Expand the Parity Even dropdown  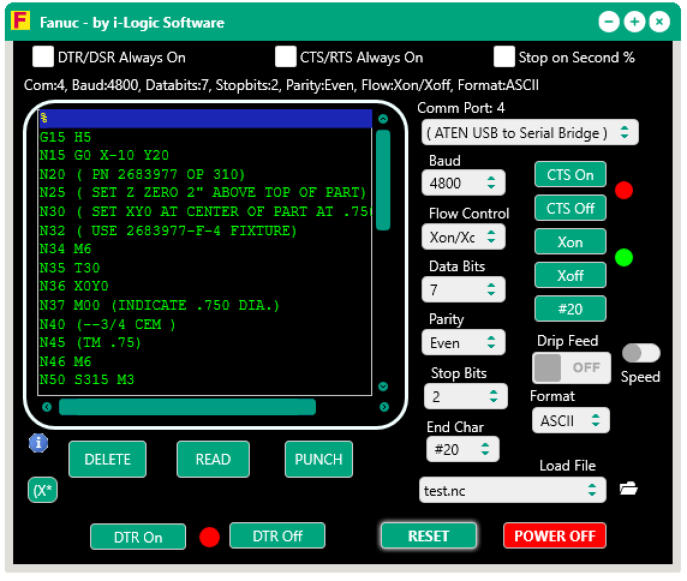(463, 343)
